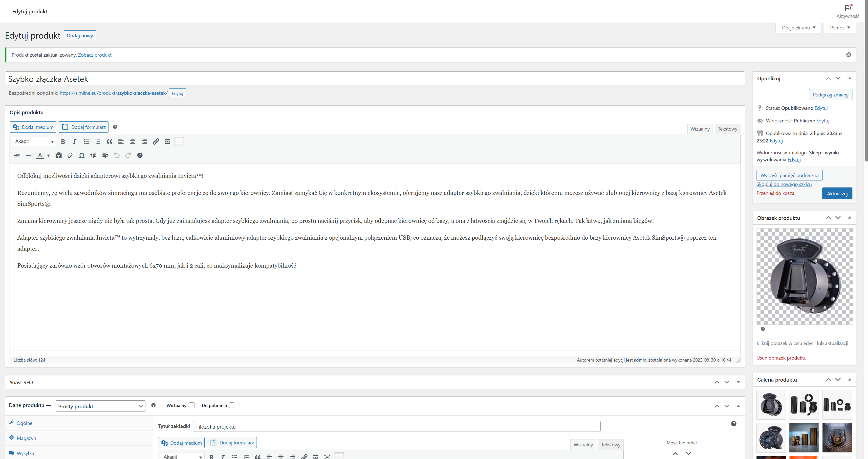
Task: Apply italic formatting in the description editor
Action: coord(74,141)
